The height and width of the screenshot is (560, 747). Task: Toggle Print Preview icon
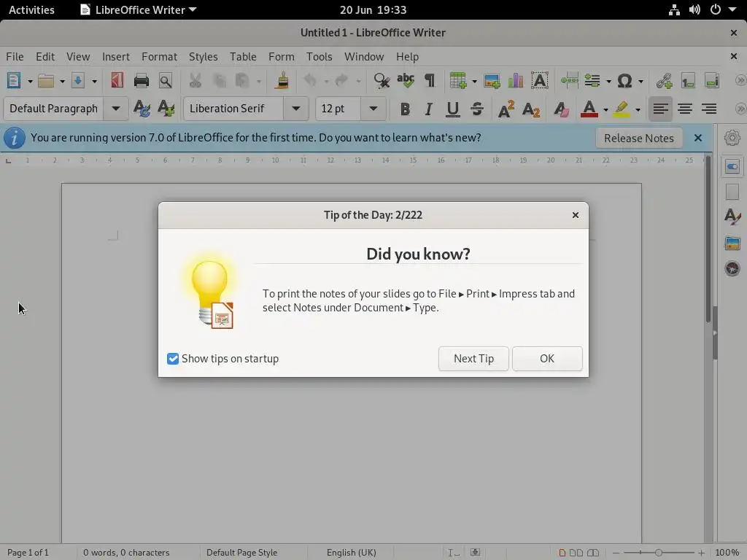pos(166,80)
